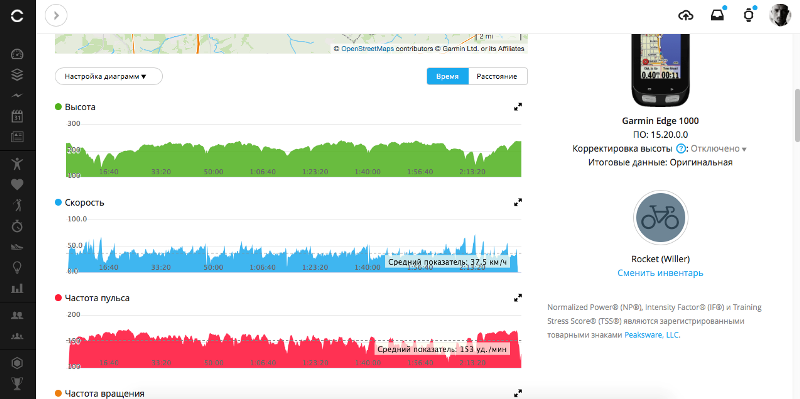Click the Скорость chart title

[85, 203]
